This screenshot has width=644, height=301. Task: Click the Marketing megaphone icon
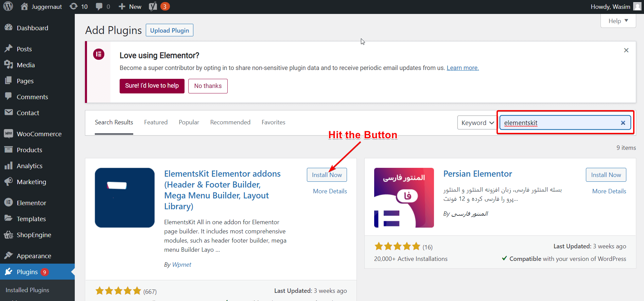coord(8,182)
